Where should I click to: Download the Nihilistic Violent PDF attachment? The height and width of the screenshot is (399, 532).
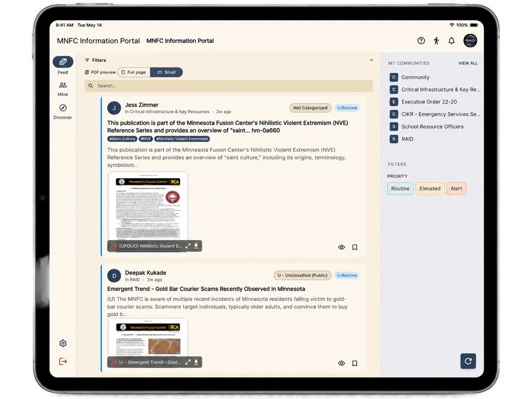(196, 246)
